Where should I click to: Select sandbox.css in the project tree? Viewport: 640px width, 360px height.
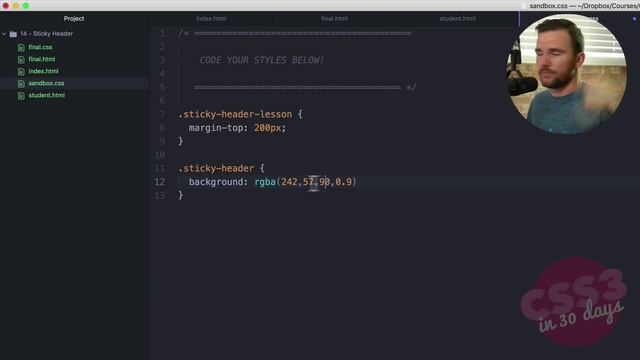[46, 83]
